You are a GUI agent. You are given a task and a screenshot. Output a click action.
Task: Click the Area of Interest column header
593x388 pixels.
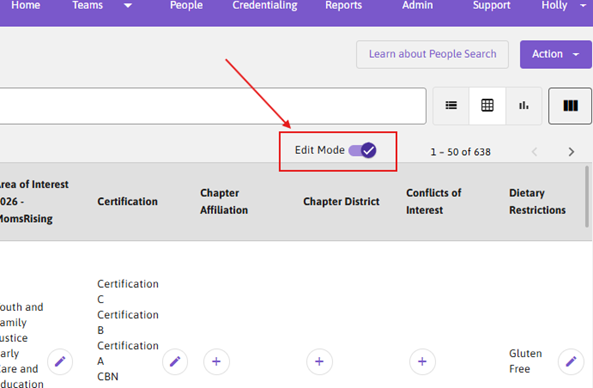[34, 202]
